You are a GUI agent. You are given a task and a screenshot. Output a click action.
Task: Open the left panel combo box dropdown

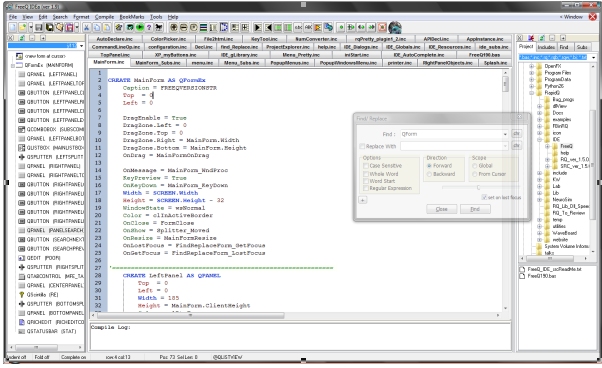coord(81,46)
